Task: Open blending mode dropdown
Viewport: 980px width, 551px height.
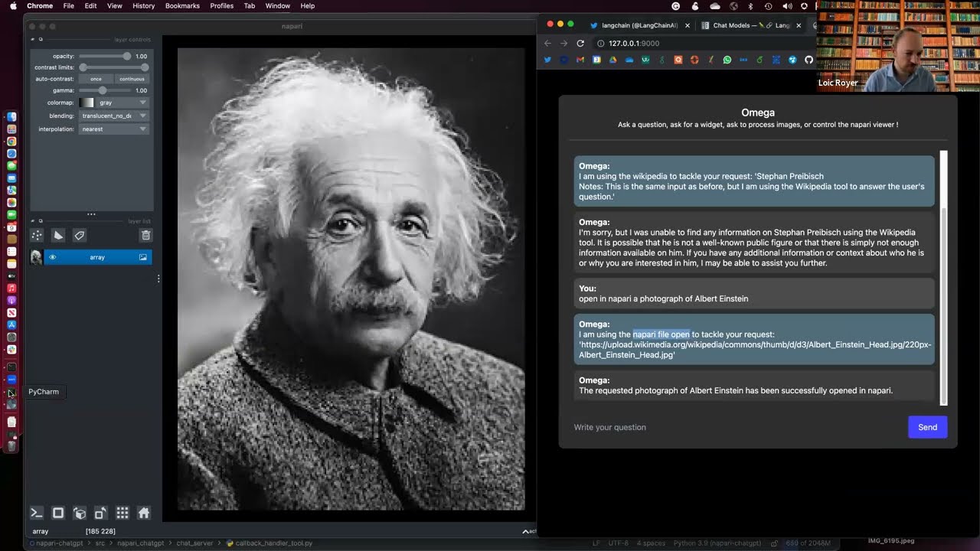Action: (x=114, y=116)
